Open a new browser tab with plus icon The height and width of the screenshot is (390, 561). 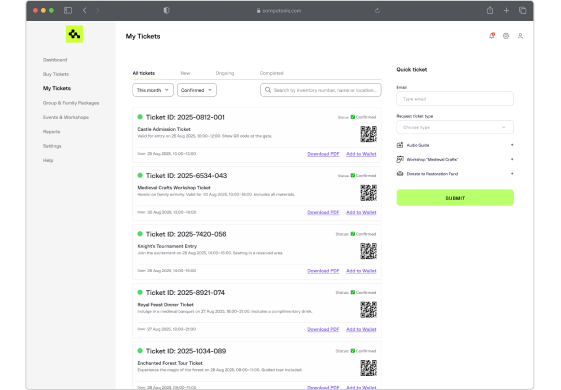tap(506, 10)
